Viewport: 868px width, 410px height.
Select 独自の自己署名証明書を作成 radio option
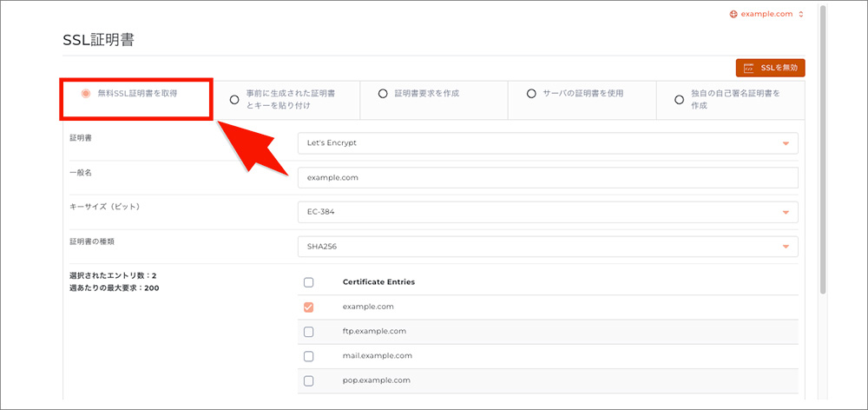pyautogui.click(x=680, y=99)
